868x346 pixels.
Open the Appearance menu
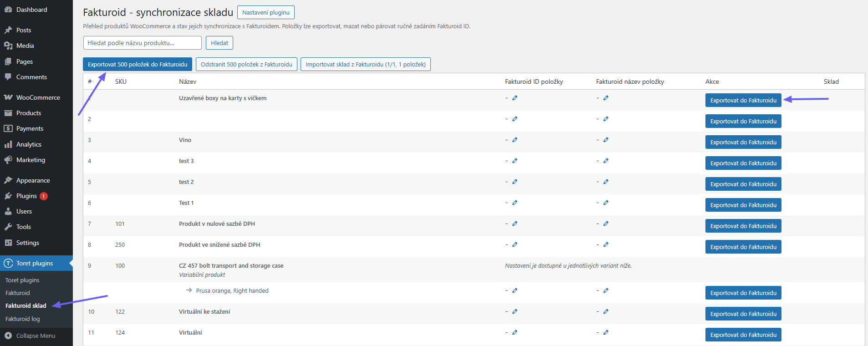point(33,180)
